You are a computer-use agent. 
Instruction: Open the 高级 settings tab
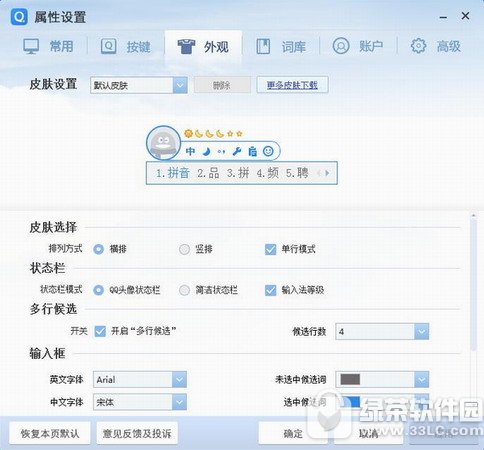(436, 46)
